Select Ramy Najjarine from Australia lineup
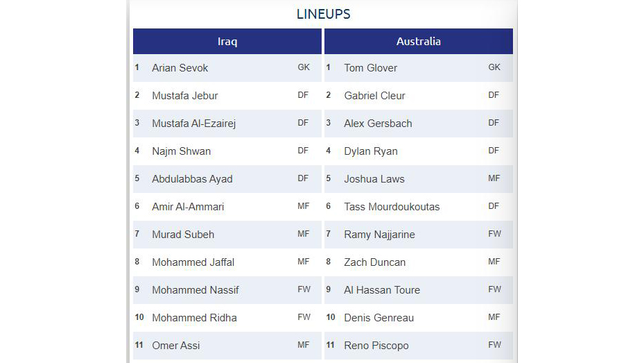The height and width of the screenshot is (363, 644). point(379,235)
